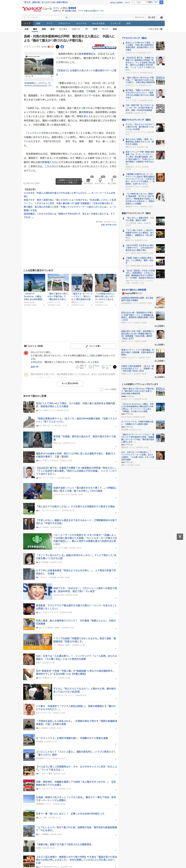Open the スポニチアネックス source link below article
This screenshot has width=186, height=868.
point(108,225)
